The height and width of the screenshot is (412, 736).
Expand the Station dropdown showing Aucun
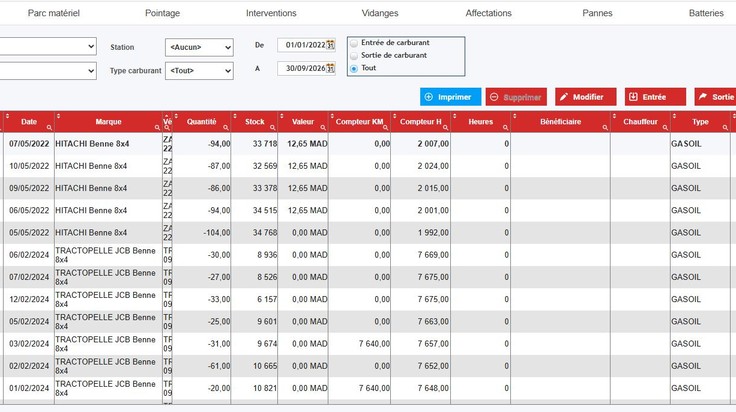[199, 47]
